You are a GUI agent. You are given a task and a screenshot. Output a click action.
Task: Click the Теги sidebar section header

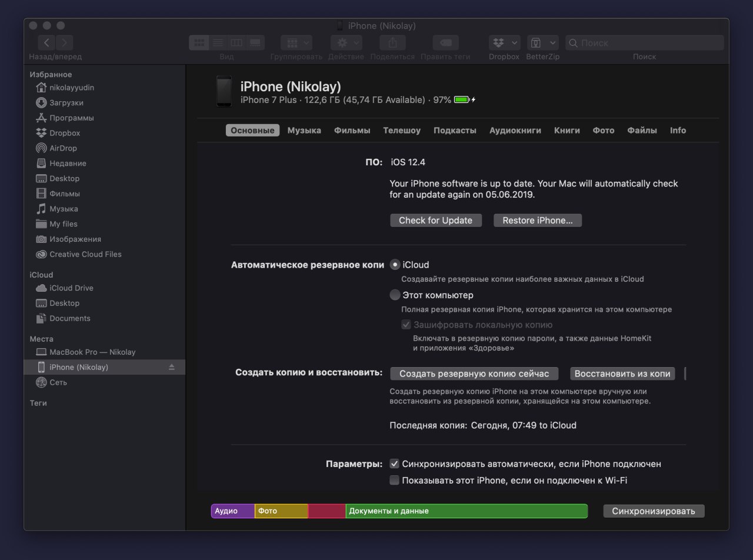[38, 404]
